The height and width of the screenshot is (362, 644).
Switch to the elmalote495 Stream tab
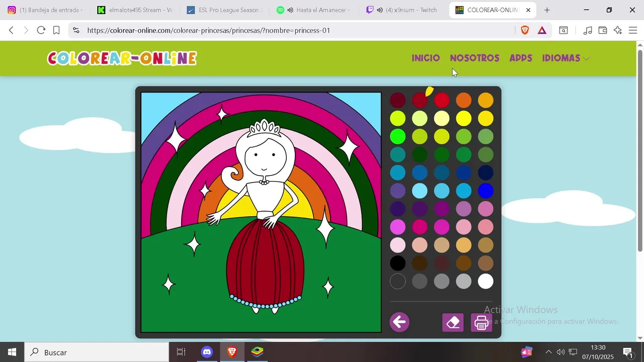(135, 10)
